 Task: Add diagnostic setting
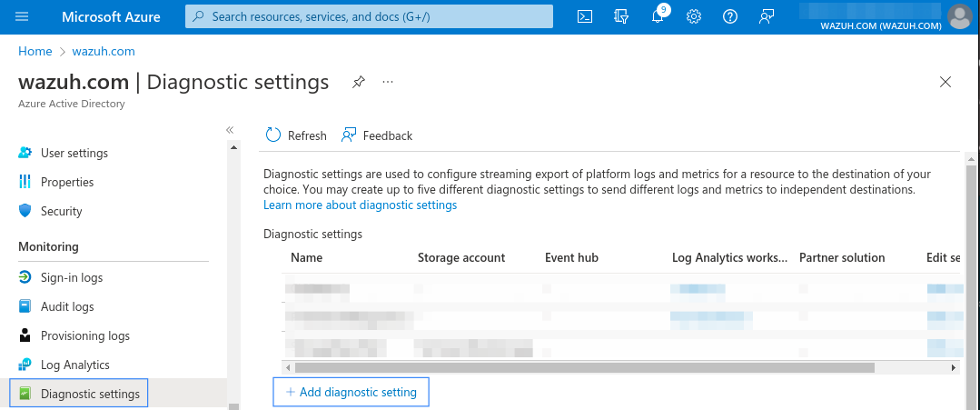(351, 393)
